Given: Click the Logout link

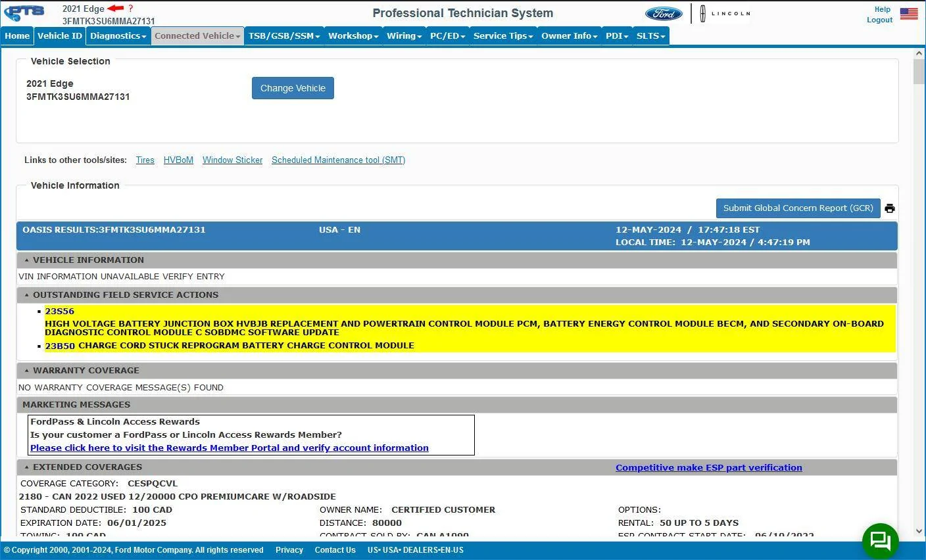Looking at the screenshot, I should [x=879, y=20].
